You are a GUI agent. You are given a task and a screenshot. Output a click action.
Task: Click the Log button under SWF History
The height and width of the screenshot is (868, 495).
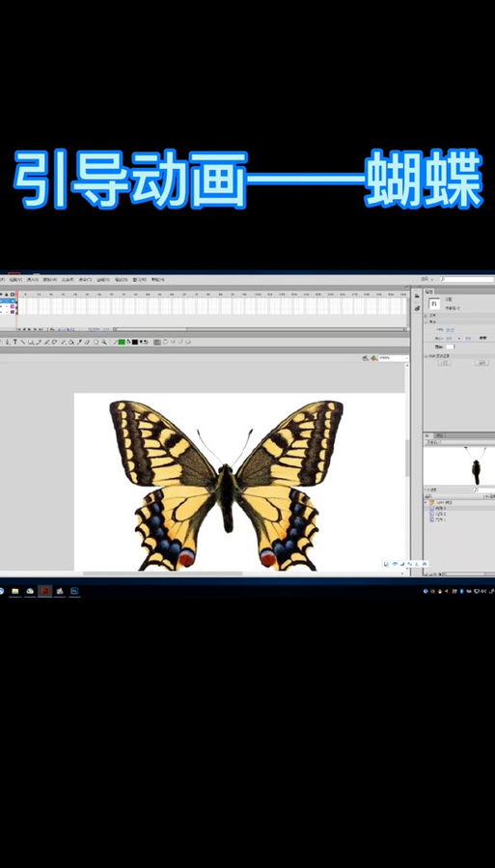[444, 363]
